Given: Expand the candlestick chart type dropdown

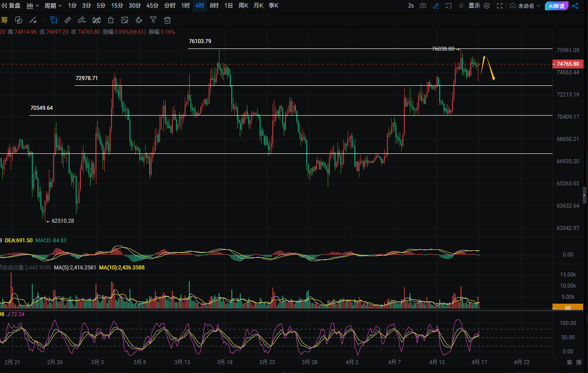Looking at the screenshot, I should (32, 6).
